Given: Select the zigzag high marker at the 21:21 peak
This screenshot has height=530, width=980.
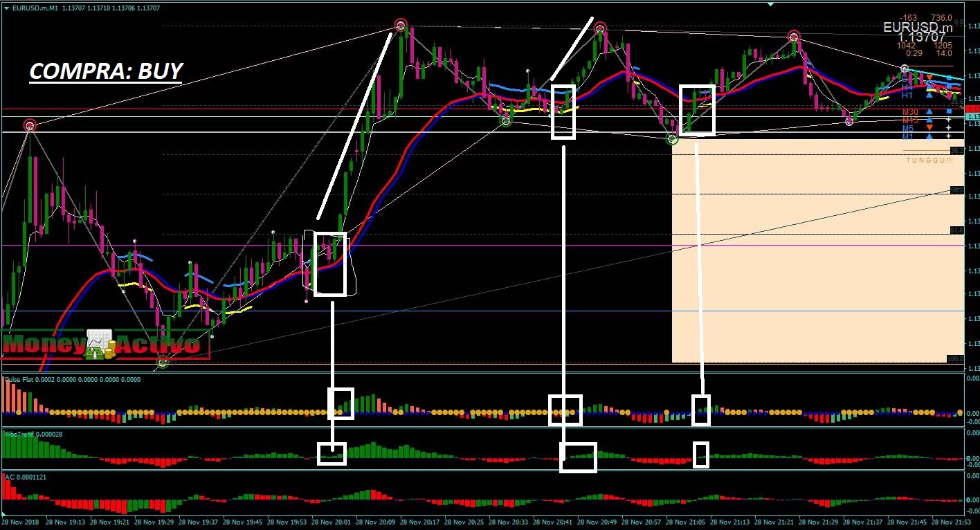Looking at the screenshot, I should pyautogui.click(x=794, y=36).
